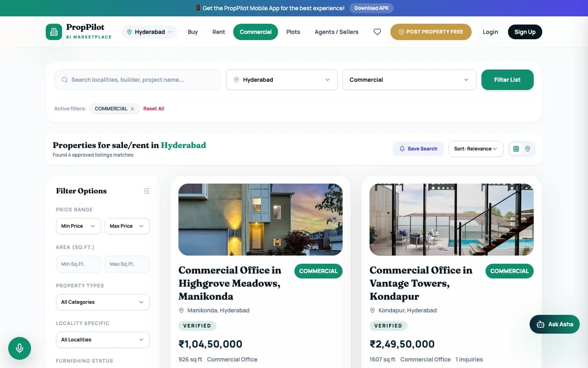Open the Max Price dropdown
Viewport: 588px width, 368px height.
coord(127,226)
